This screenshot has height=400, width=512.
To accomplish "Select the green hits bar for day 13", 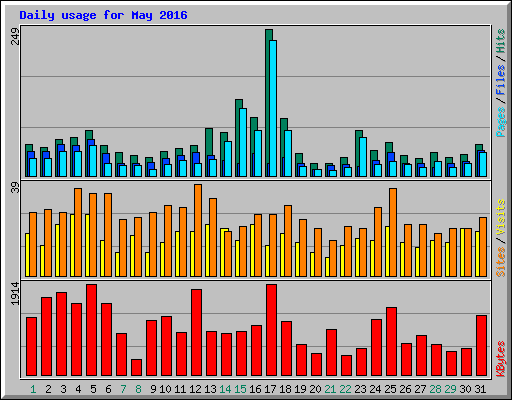I will [x=209, y=142].
